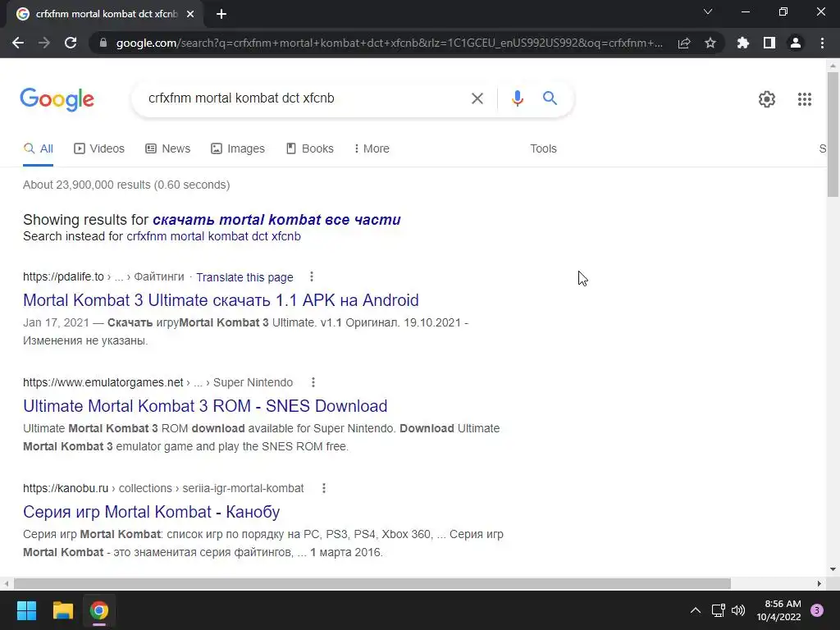This screenshot has width=840, height=630.
Task: Switch to the Books tab
Action: (x=309, y=149)
